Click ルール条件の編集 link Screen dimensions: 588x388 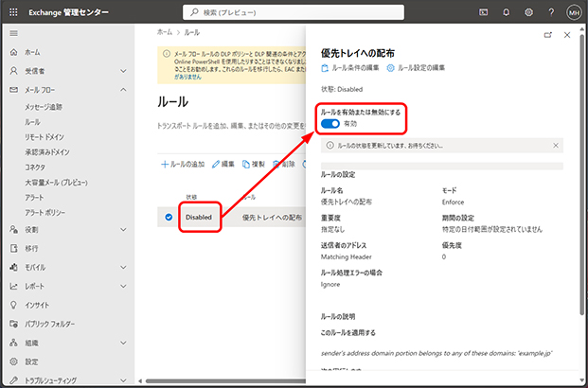tap(350, 68)
